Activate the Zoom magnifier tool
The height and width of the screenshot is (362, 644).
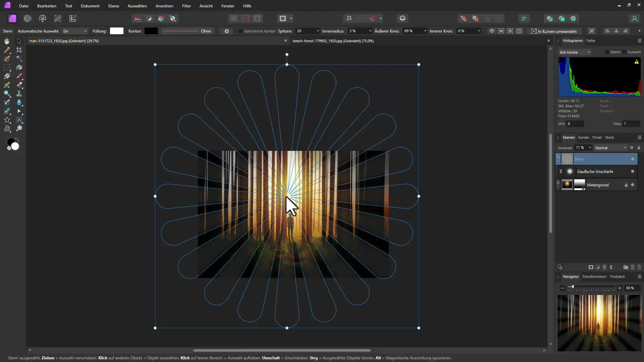pyautogui.click(x=19, y=129)
